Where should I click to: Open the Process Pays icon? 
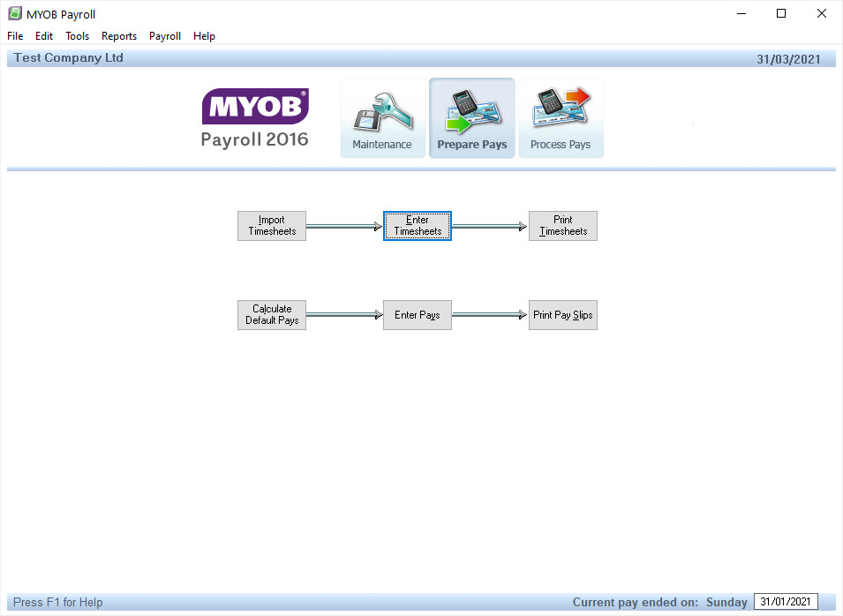coord(561,119)
